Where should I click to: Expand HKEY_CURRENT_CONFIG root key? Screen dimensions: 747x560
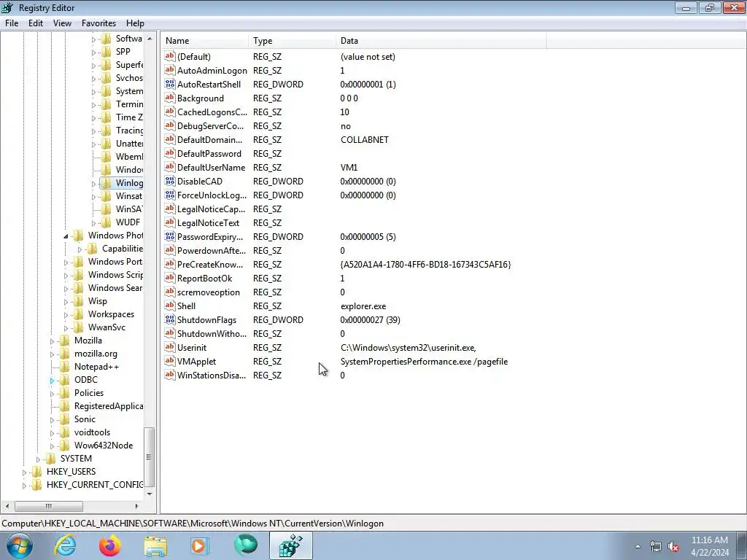point(24,485)
